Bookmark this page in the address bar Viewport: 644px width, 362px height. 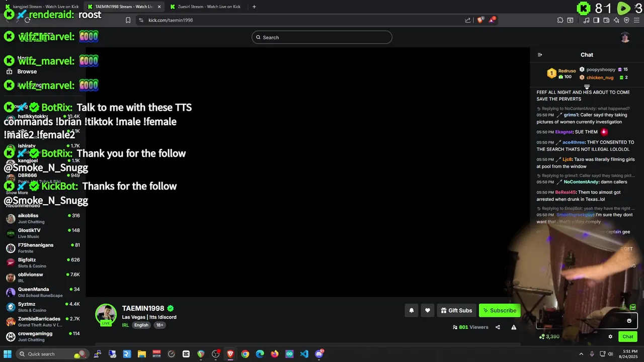(x=128, y=20)
